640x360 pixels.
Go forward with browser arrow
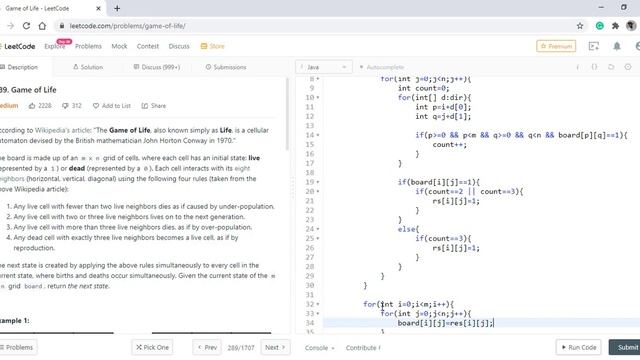10,26
